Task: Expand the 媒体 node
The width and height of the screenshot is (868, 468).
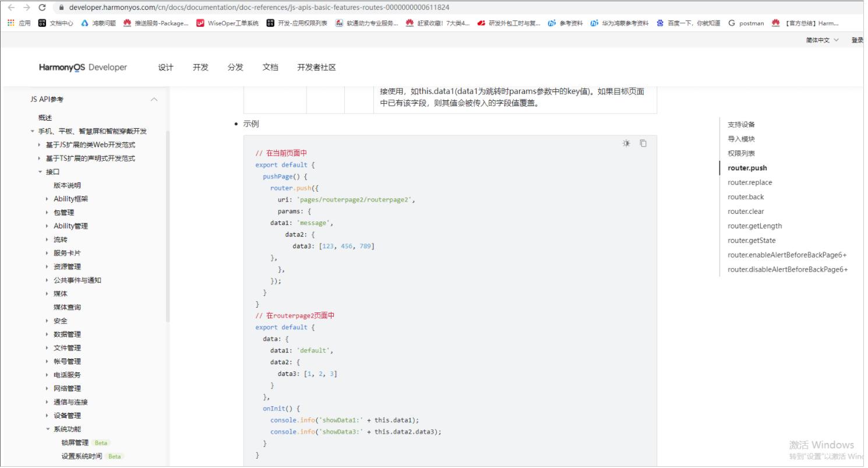Action: 47,294
